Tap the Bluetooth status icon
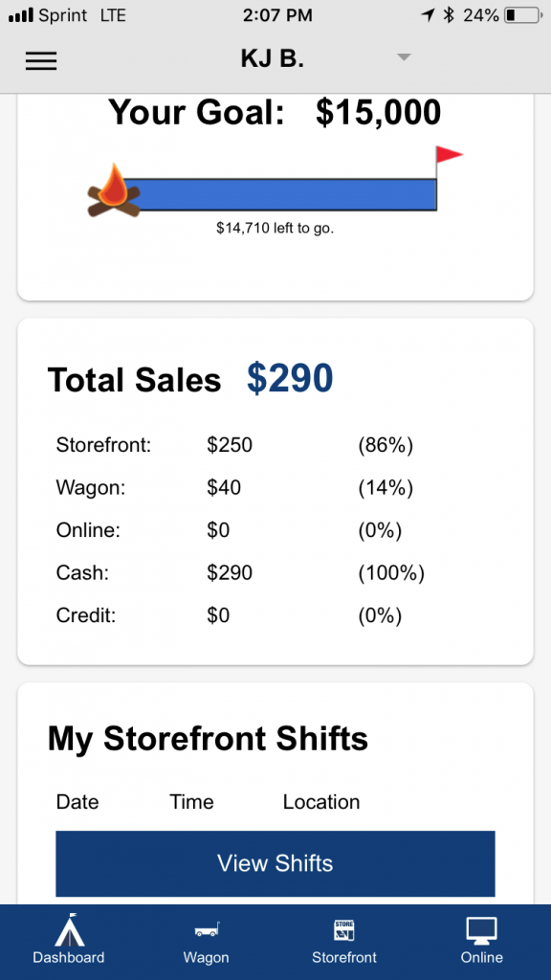 (x=448, y=15)
